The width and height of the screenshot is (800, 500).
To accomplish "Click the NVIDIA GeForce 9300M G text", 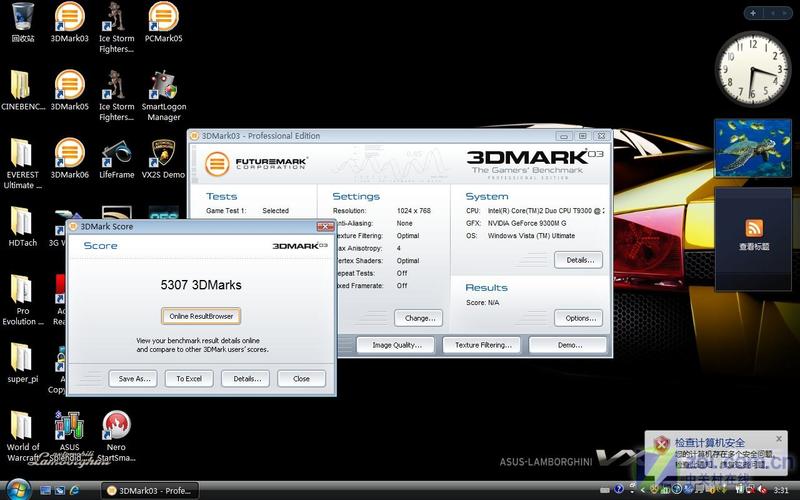I will 527,223.
